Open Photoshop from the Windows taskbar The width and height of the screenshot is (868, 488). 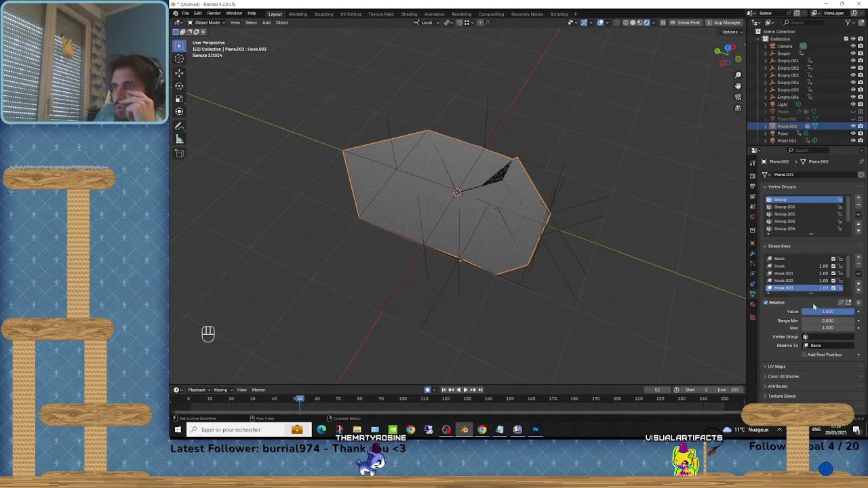[x=535, y=429]
